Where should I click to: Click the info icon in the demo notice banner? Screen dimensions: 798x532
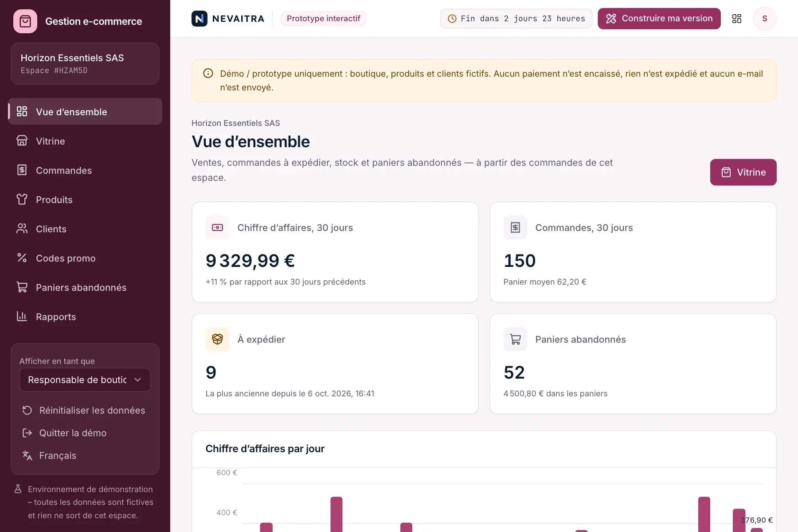pyautogui.click(x=208, y=74)
